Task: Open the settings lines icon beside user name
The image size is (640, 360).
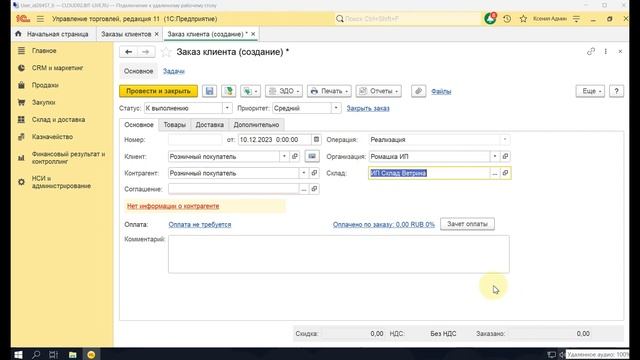Action: [576, 19]
